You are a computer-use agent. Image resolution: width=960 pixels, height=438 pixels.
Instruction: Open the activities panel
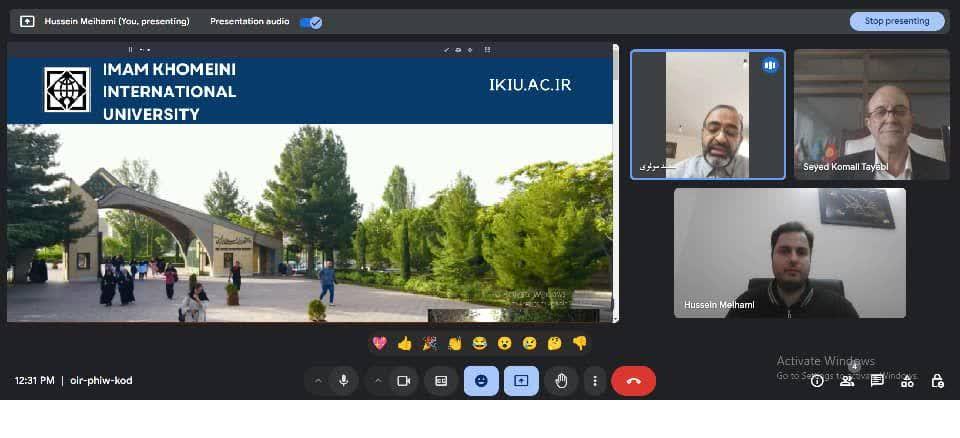(x=907, y=381)
